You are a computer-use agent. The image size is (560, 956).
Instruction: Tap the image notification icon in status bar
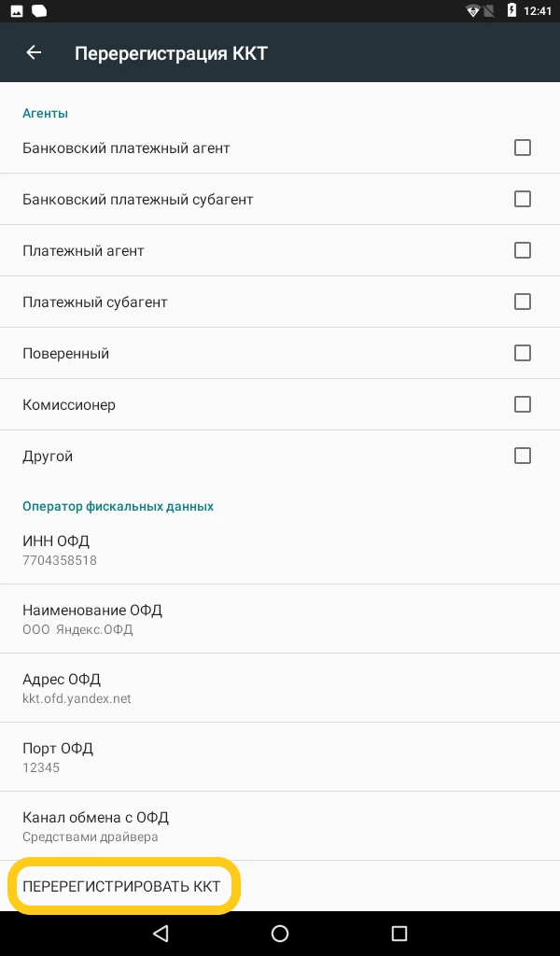pyautogui.click(x=17, y=11)
